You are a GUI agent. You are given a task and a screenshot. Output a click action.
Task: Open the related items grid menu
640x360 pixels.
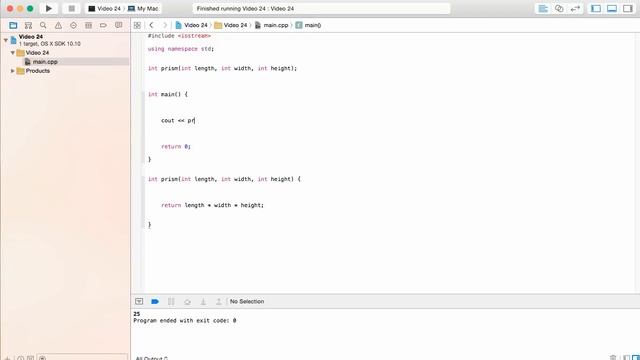[137, 25]
